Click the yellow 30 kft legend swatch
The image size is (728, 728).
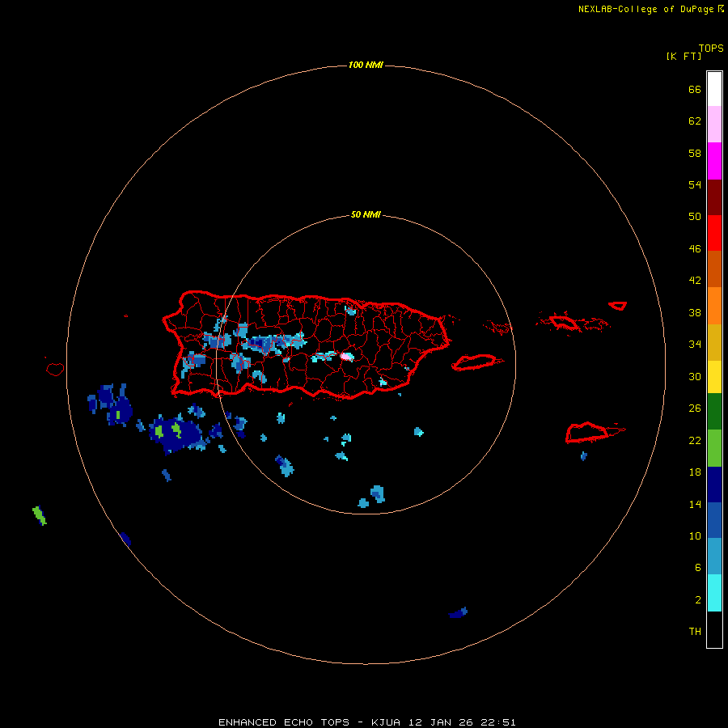(x=714, y=376)
